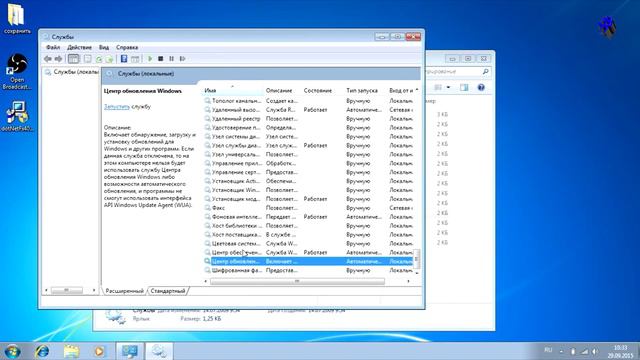This screenshot has height=360, width=640.
Task: Switch to the Расширенный tab
Action: [x=124, y=291]
